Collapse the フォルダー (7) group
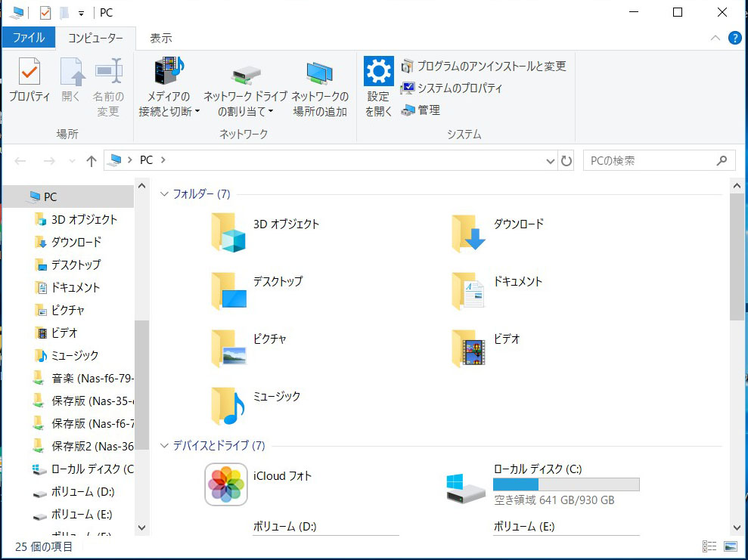The image size is (748, 560). click(x=165, y=194)
